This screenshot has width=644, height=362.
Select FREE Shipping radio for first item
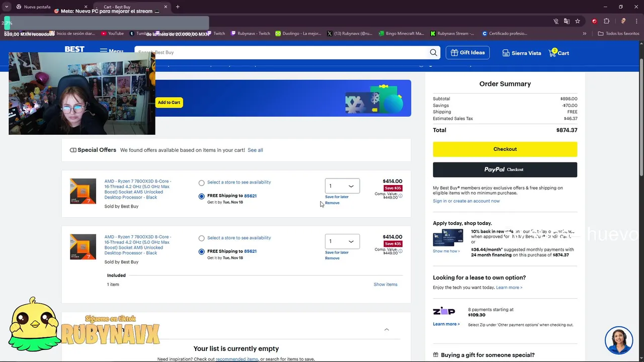202,197
